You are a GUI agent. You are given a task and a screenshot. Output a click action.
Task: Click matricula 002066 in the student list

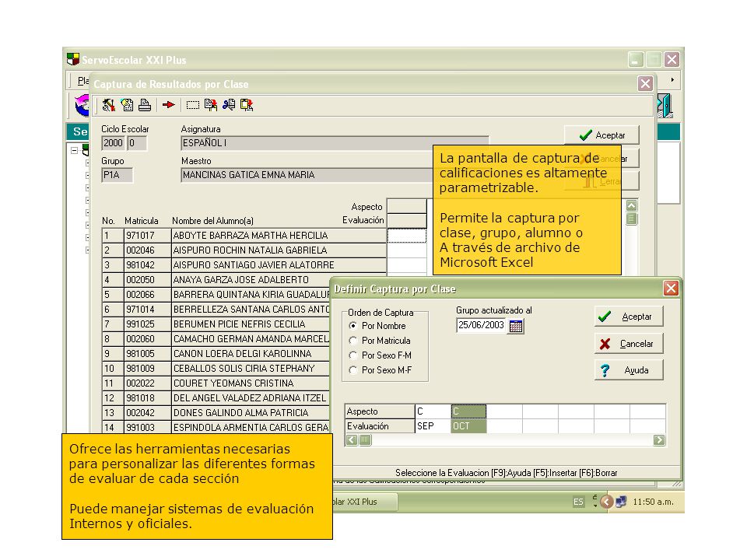pos(147,294)
